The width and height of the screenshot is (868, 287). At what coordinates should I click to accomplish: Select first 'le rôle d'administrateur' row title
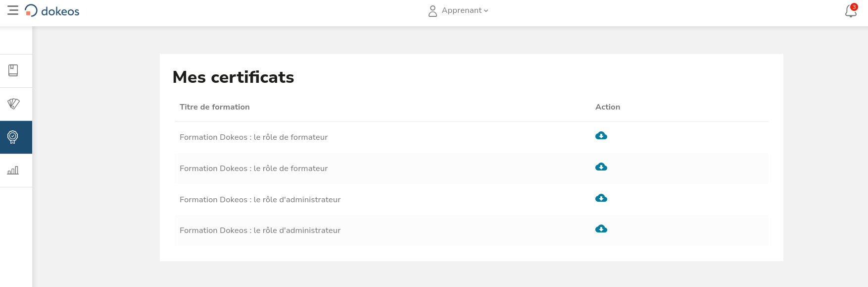tap(260, 200)
